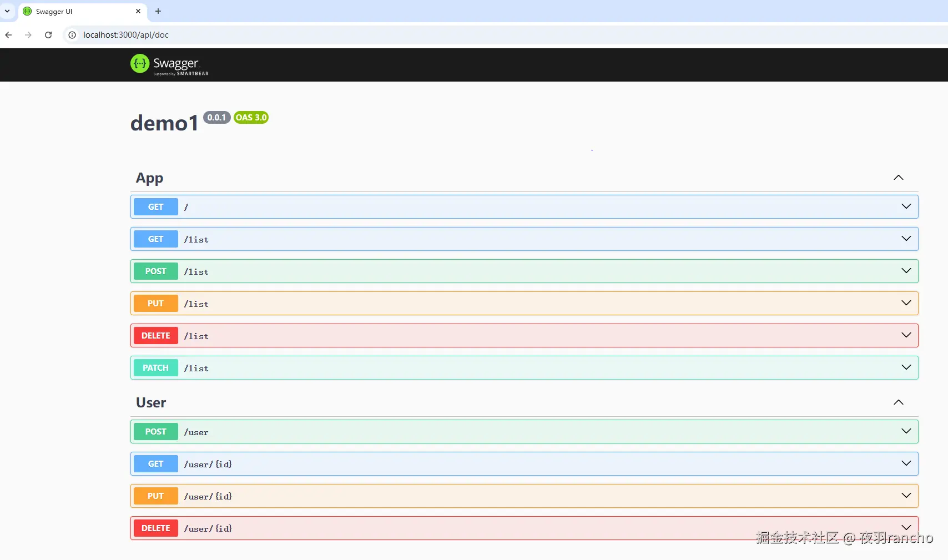Click the /user/{id} path in the PUT row
Viewport: 948px width, 560px height.
[208, 497]
